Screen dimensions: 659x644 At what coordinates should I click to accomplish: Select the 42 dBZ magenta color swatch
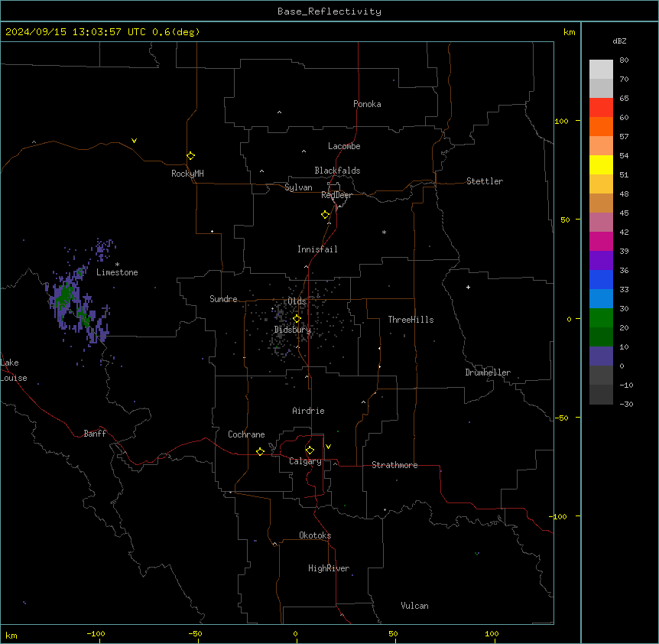click(x=601, y=241)
